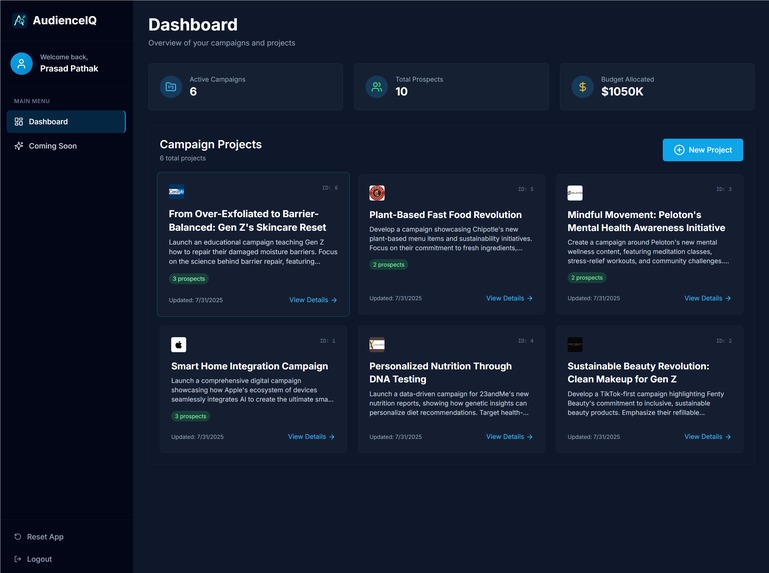Click 2 prospects badge on Mindful Movement card
This screenshot has width=769, height=573.
tap(587, 278)
